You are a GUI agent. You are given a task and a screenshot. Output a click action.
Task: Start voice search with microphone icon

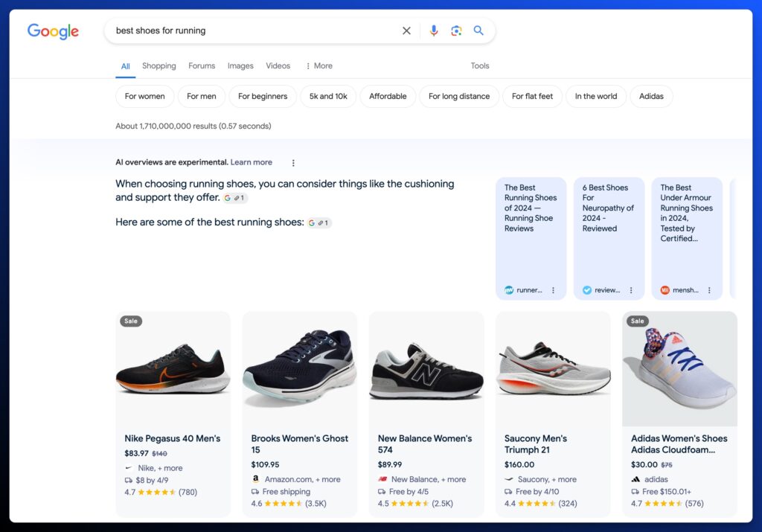(434, 31)
